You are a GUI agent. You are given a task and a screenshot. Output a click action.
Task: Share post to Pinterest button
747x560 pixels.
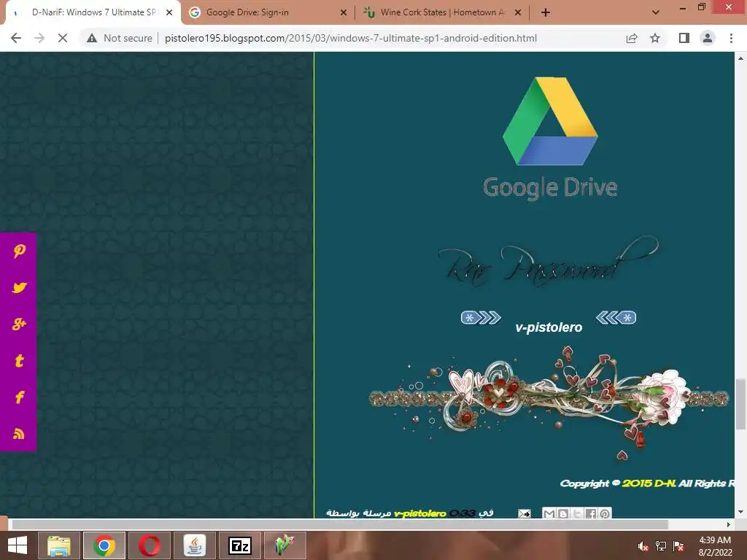tap(605, 513)
